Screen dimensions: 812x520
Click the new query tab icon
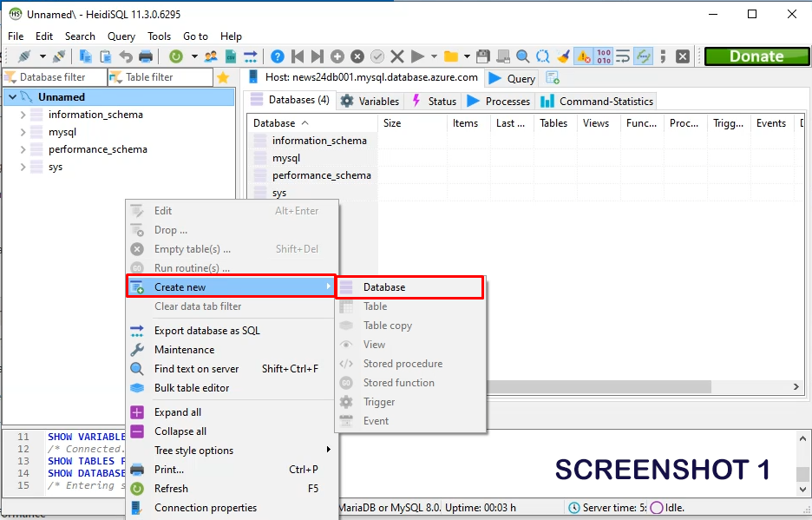(x=553, y=78)
